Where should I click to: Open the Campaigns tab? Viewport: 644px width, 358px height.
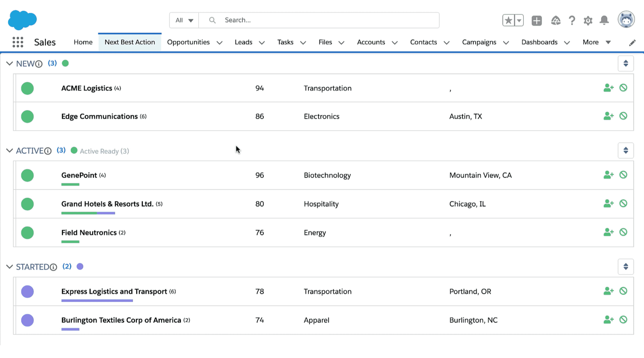479,42
